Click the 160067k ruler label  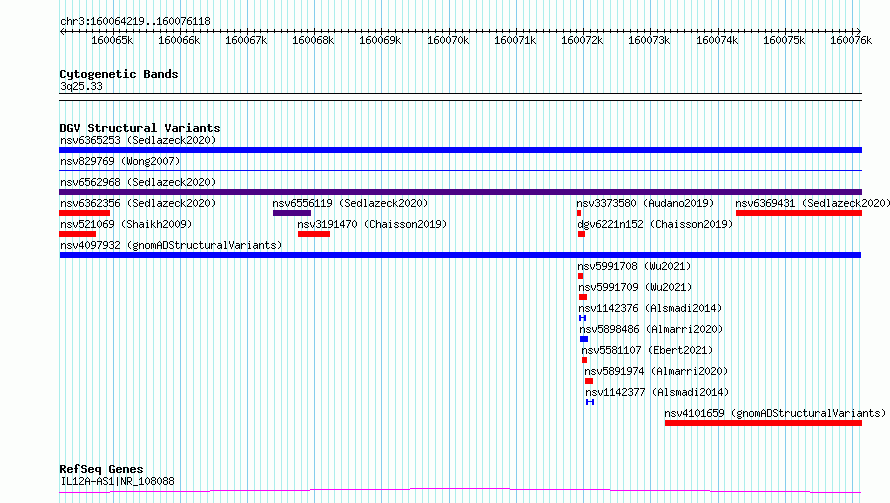pyautogui.click(x=246, y=40)
